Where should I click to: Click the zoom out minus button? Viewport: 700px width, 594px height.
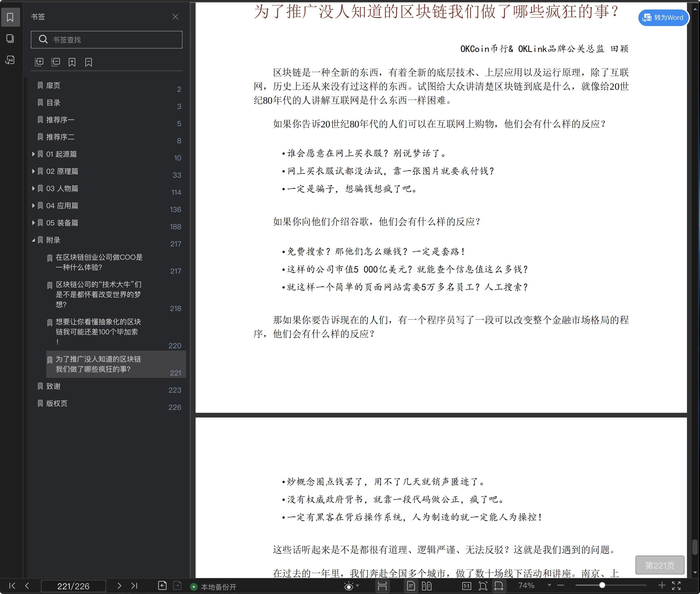click(x=561, y=586)
